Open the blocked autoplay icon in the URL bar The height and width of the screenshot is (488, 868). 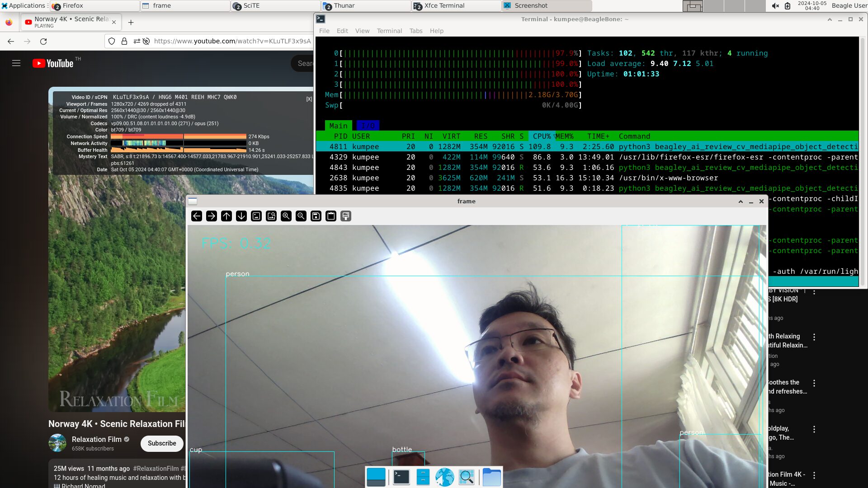click(x=146, y=41)
